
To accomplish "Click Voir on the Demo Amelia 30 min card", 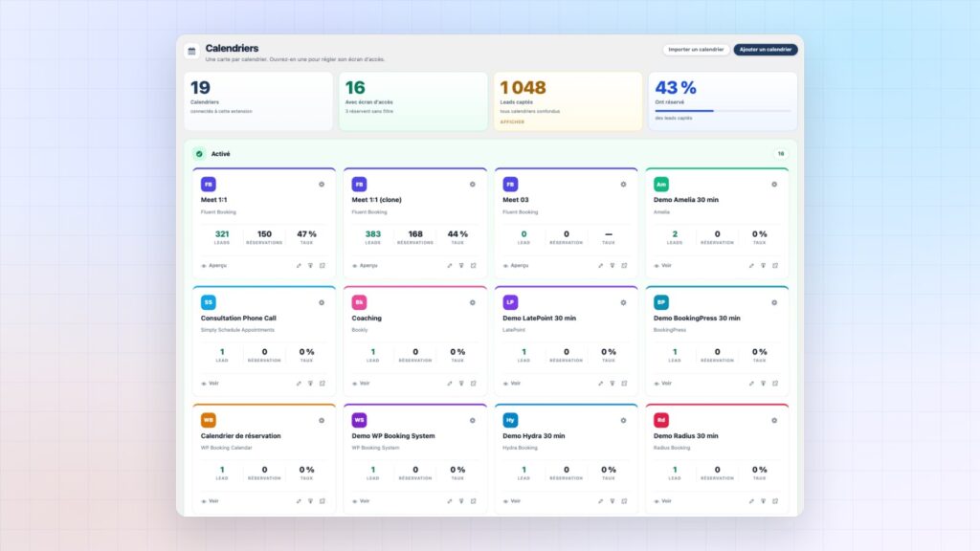I will (x=663, y=266).
